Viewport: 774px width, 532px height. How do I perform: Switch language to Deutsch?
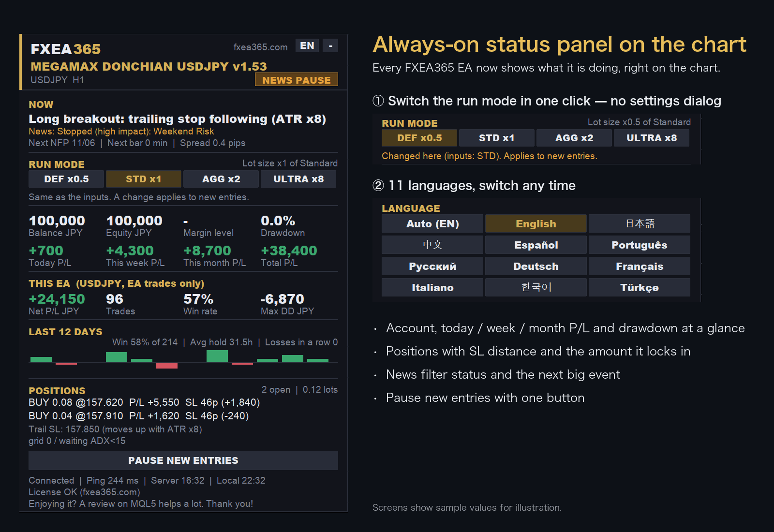536,266
